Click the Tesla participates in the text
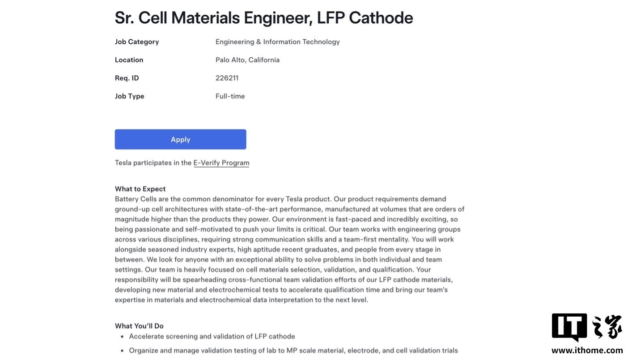644x360 pixels. (153, 163)
